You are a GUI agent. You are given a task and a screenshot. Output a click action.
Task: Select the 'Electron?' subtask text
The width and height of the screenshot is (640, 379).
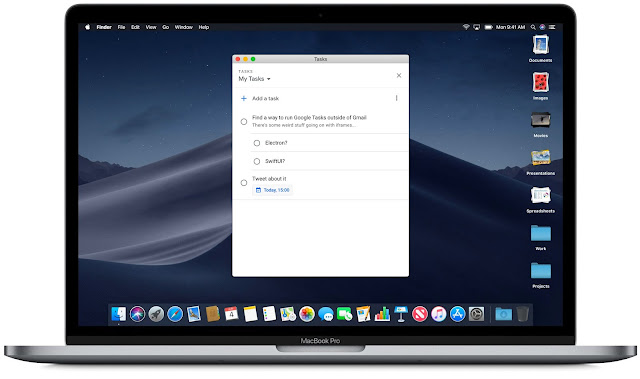(276, 143)
